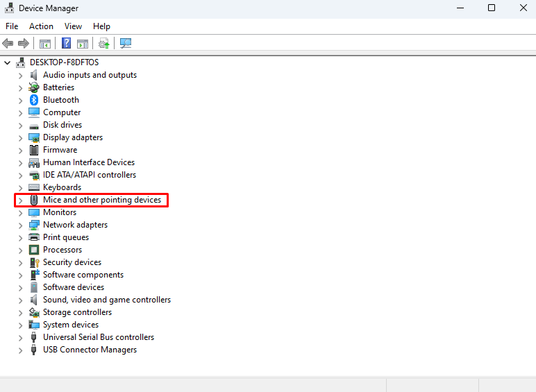Image resolution: width=536 pixels, height=392 pixels.
Task: Open the File menu
Action: click(12, 26)
